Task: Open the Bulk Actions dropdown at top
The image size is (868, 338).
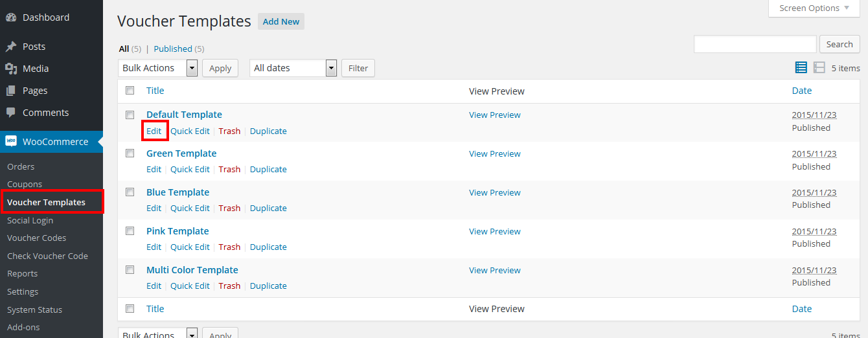Action: (157, 68)
